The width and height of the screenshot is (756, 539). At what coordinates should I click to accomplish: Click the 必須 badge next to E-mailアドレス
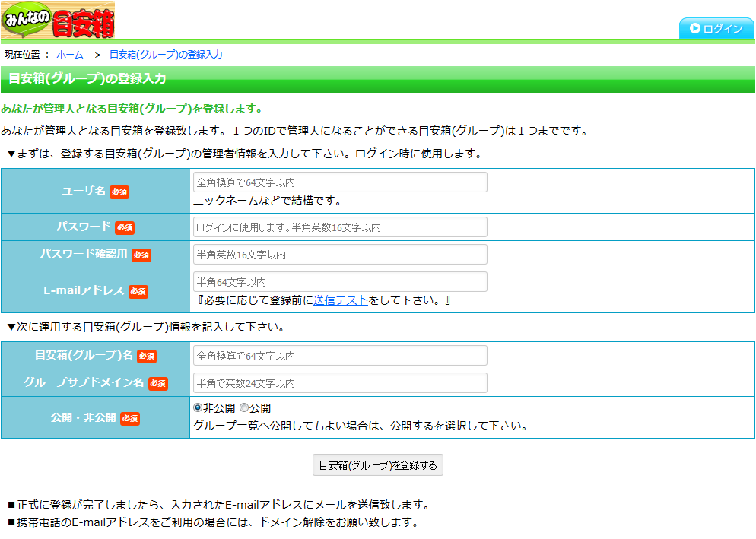point(138,291)
